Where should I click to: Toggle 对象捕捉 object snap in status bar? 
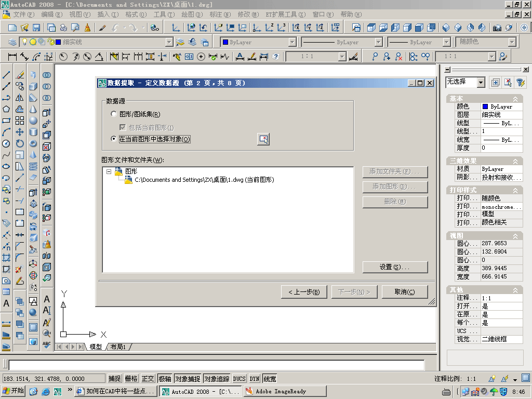188,379
